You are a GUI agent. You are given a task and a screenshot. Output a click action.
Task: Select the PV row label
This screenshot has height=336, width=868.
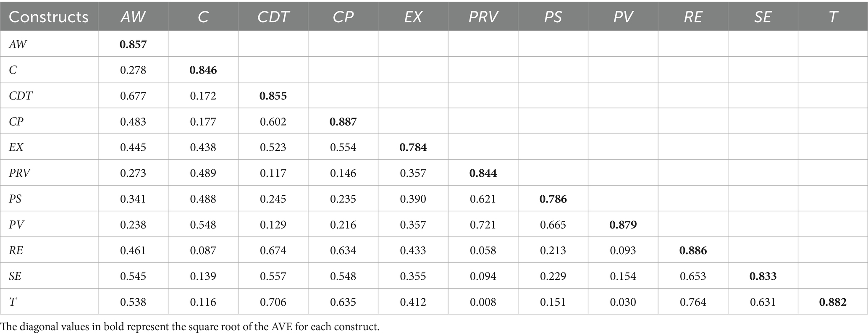(x=16, y=225)
